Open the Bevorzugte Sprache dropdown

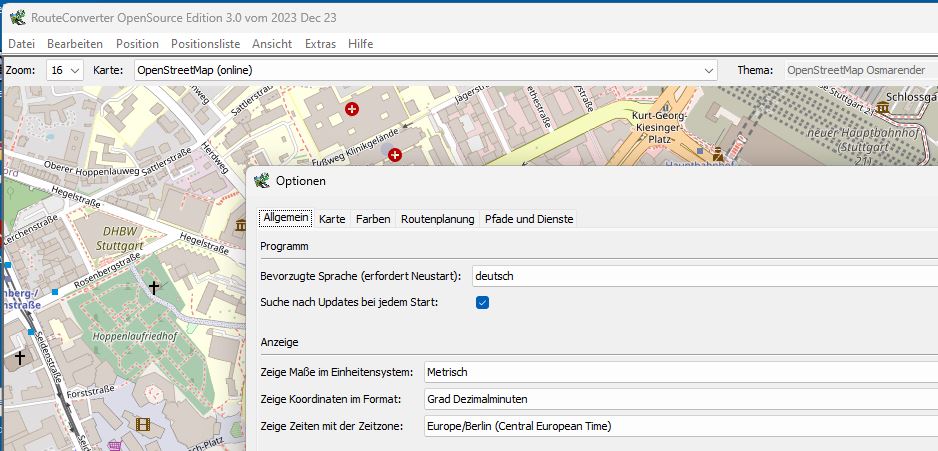[x=700, y=276]
